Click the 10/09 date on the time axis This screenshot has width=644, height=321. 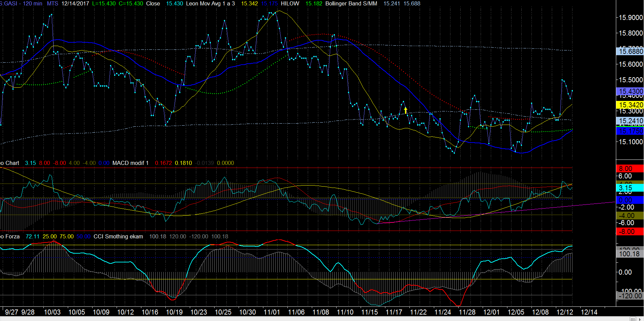coord(101,312)
